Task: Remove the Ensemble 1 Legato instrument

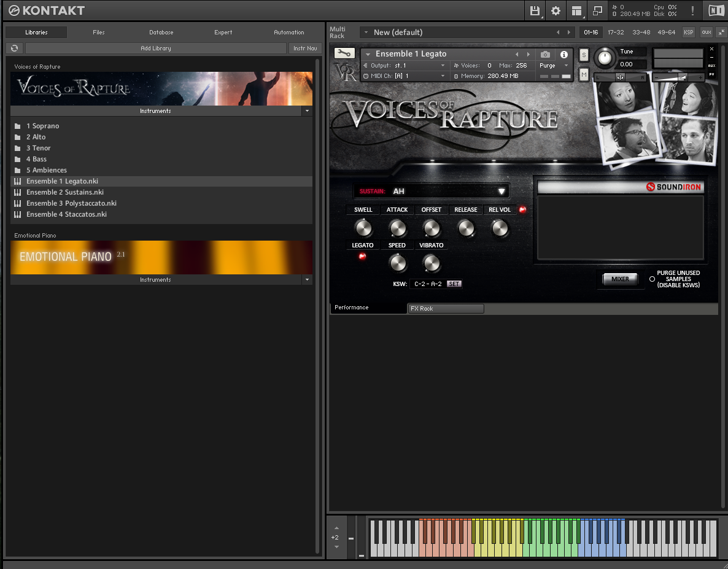Action: [712, 48]
